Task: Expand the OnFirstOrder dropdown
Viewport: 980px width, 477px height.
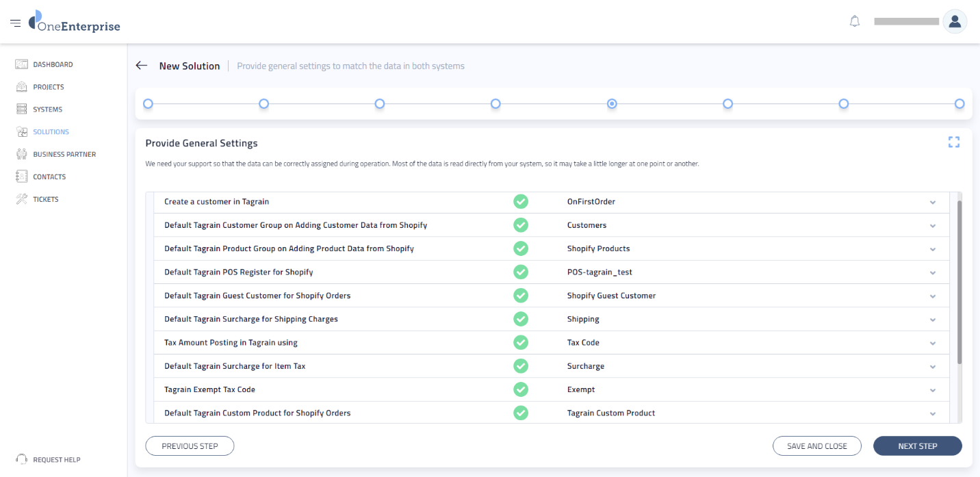Action: pos(932,202)
